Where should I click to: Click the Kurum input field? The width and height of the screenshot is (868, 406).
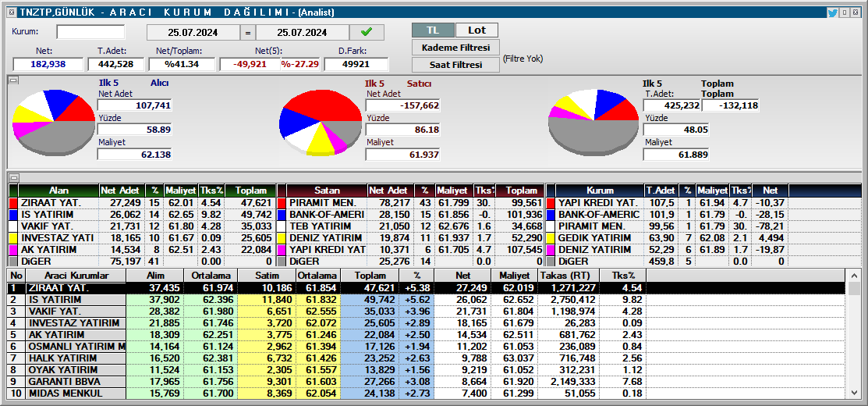coord(90,31)
